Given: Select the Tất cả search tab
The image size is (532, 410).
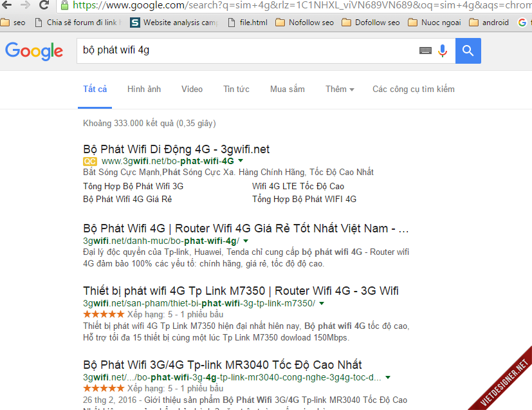Looking at the screenshot, I should 95,89.
